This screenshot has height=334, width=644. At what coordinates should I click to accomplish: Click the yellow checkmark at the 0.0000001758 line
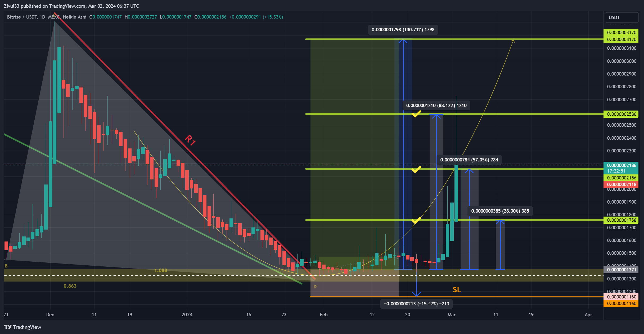coord(416,220)
